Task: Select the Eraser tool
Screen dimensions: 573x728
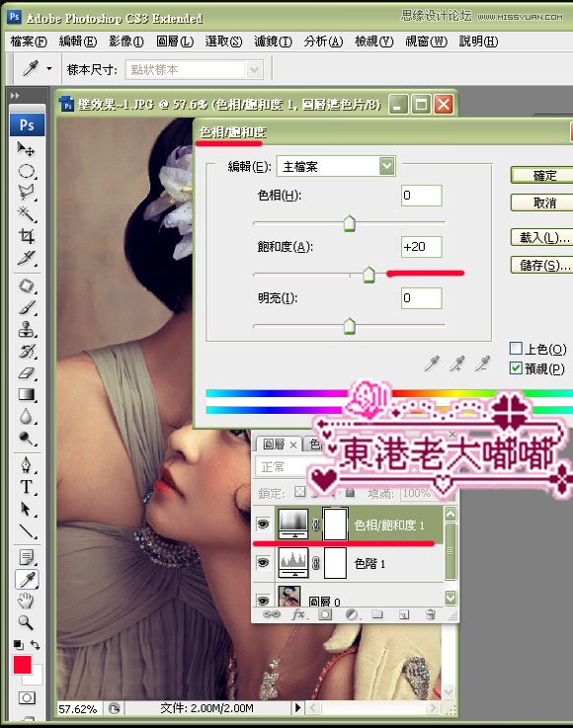Action: 26,373
